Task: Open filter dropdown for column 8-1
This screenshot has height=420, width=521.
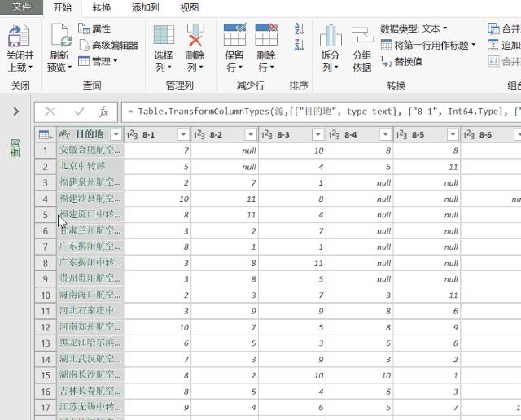Action: [183, 134]
